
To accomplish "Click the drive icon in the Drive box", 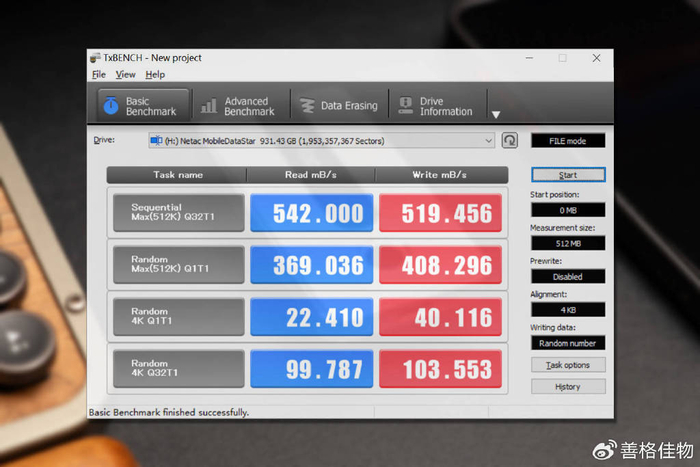I will (156, 141).
